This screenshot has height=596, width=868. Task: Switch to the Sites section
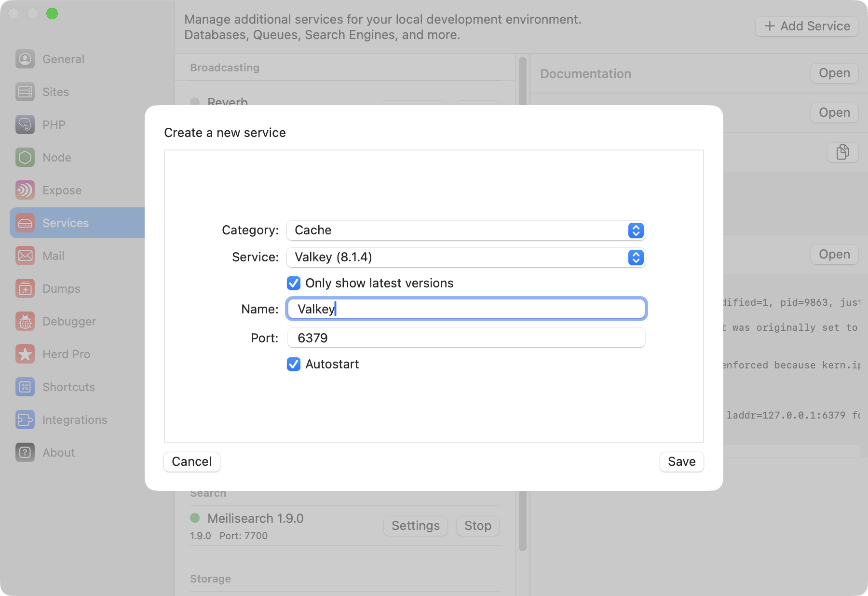pyautogui.click(x=25, y=92)
